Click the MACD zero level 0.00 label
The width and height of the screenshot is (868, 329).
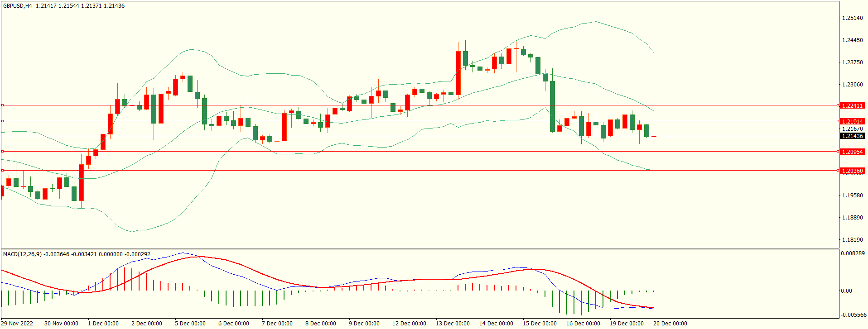[x=846, y=291]
